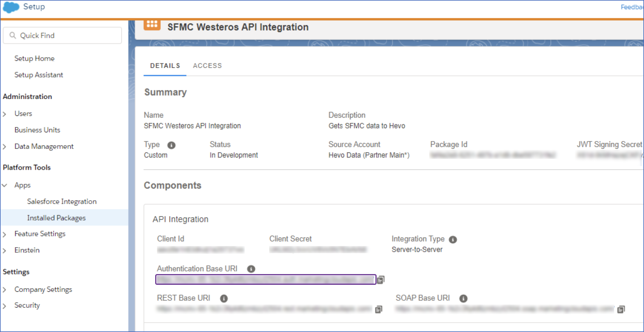
Task: Switch to the Access tab
Action: click(x=207, y=66)
